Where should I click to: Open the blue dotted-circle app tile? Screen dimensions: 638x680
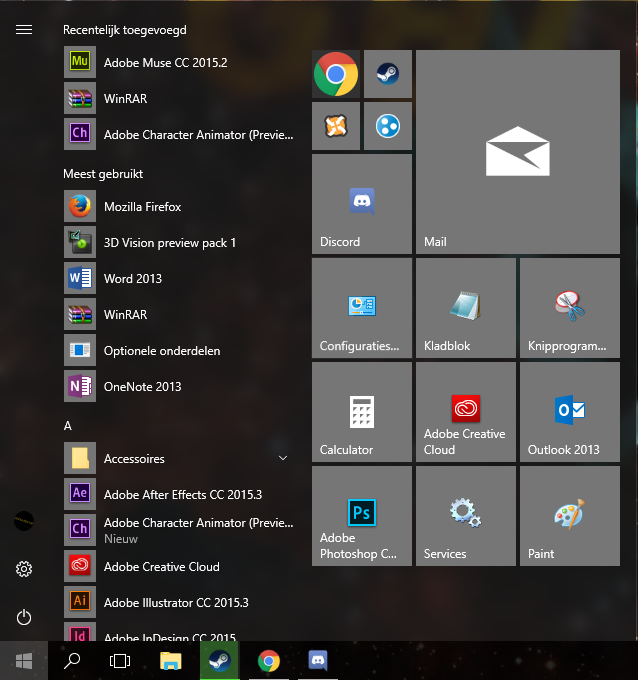click(388, 126)
